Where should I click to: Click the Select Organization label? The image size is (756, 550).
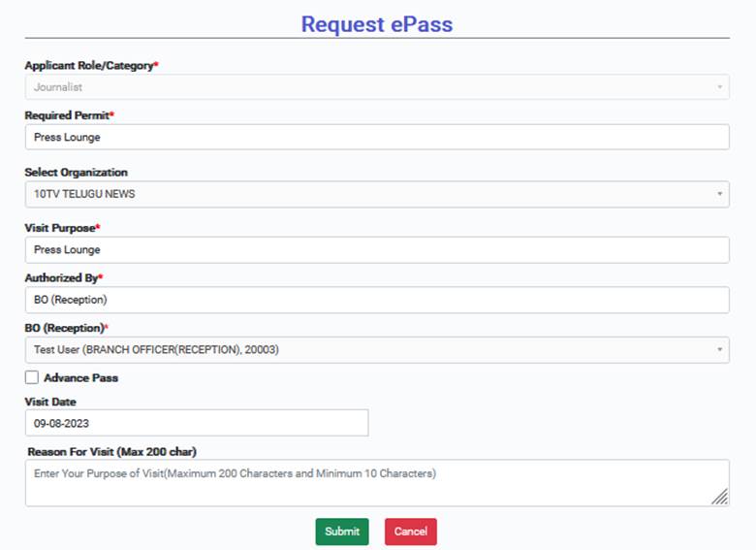click(77, 173)
